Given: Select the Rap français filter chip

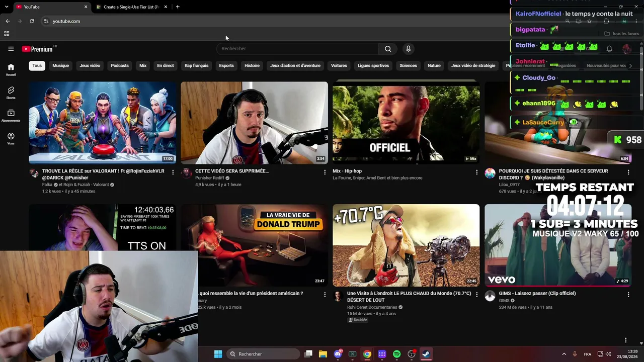Looking at the screenshot, I should pyautogui.click(x=196, y=66).
